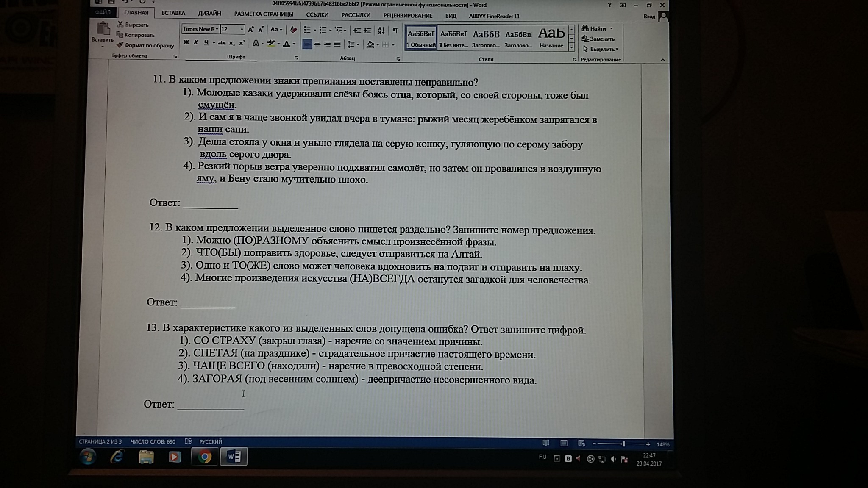This screenshot has height=488, width=868.
Task: Apply superscript (x²) formatting
Action: [x=242, y=43]
